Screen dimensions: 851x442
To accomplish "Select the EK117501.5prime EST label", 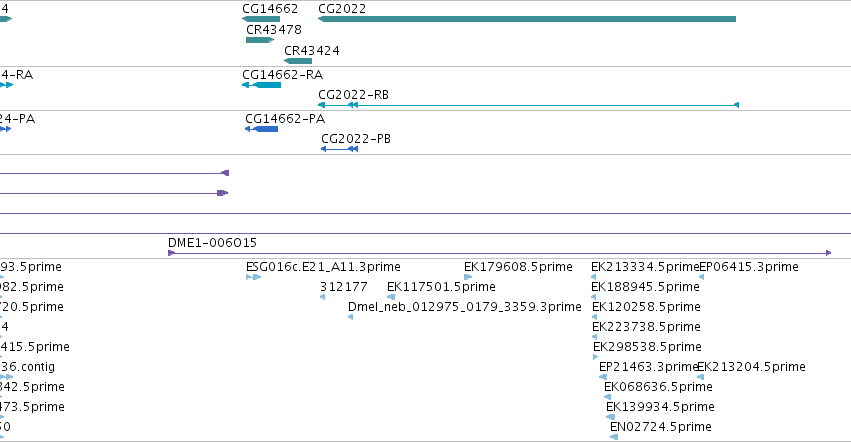I will coord(441,287).
